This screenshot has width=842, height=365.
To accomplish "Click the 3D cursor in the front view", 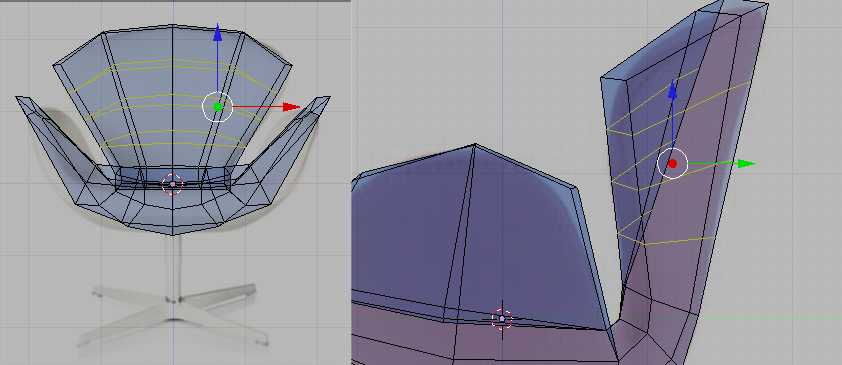I will (172, 184).
